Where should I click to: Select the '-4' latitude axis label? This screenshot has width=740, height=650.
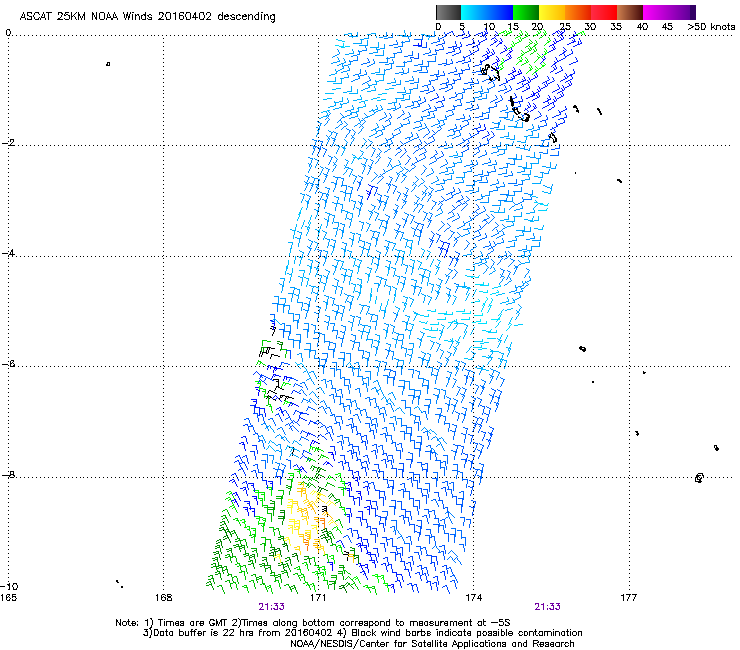pos(9,253)
